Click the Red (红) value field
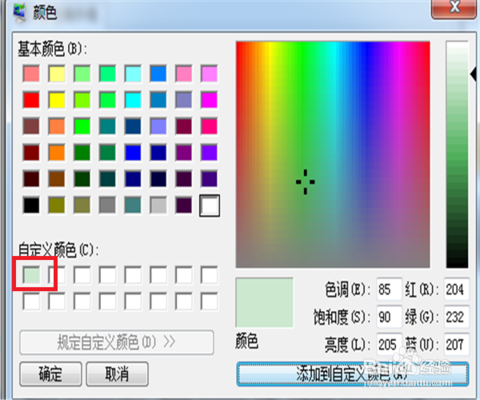480x400 pixels. 456,289
